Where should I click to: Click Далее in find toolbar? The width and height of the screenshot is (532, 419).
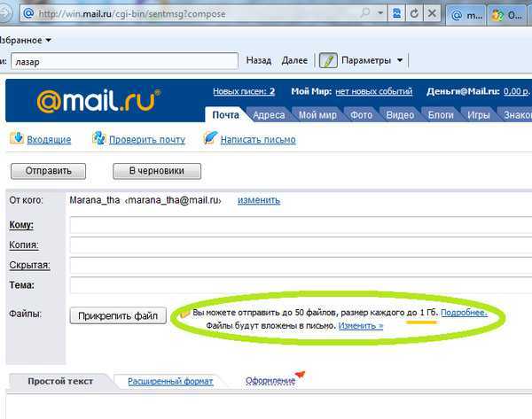(x=294, y=60)
